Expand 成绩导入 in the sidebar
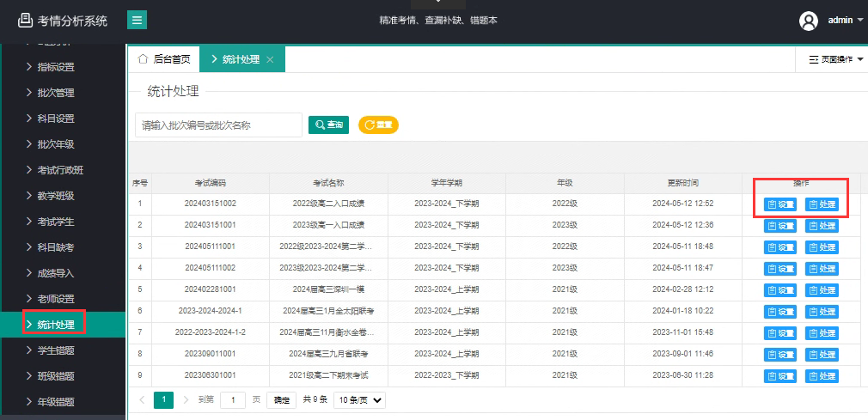868x420 pixels. [55, 273]
